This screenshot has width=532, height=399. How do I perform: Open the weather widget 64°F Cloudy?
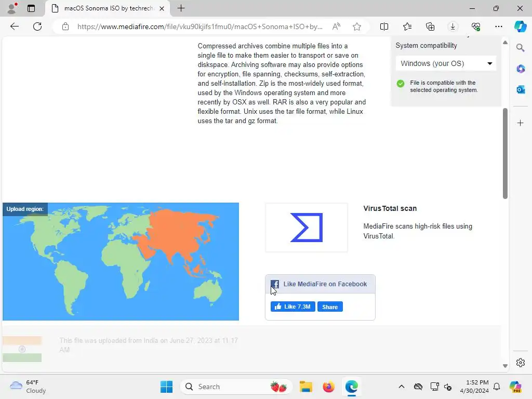click(28, 387)
